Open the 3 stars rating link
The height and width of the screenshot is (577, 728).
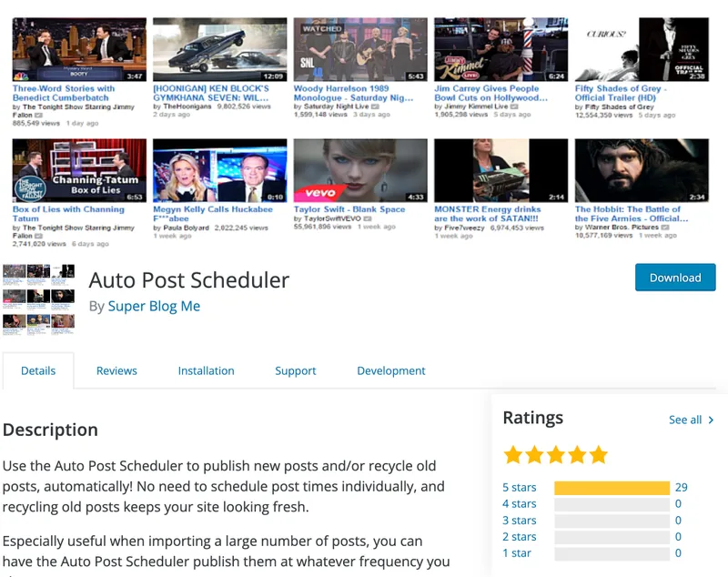[x=519, y=521]
